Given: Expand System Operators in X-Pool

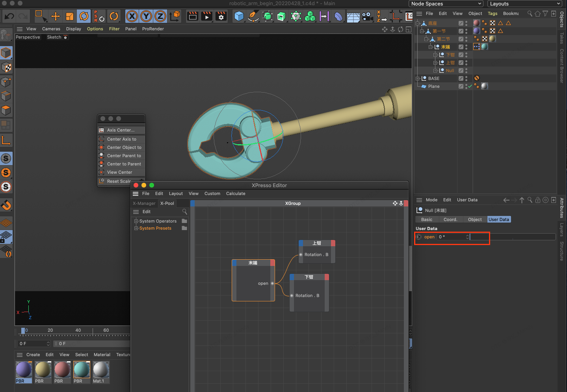Looking at the screenshot, I should tap(136, 221).
